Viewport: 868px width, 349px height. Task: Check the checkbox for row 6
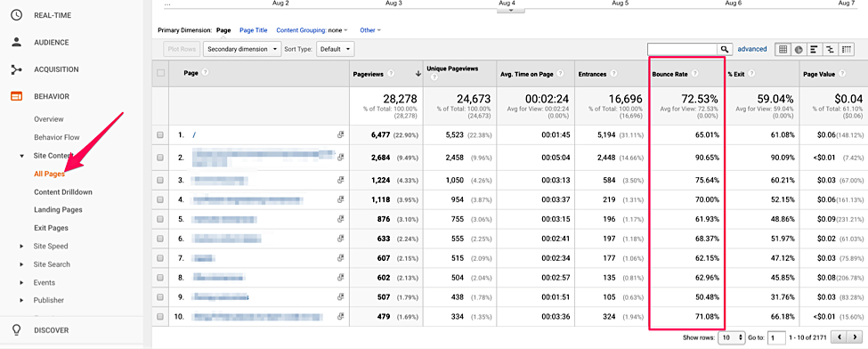(x=160, y=239)
